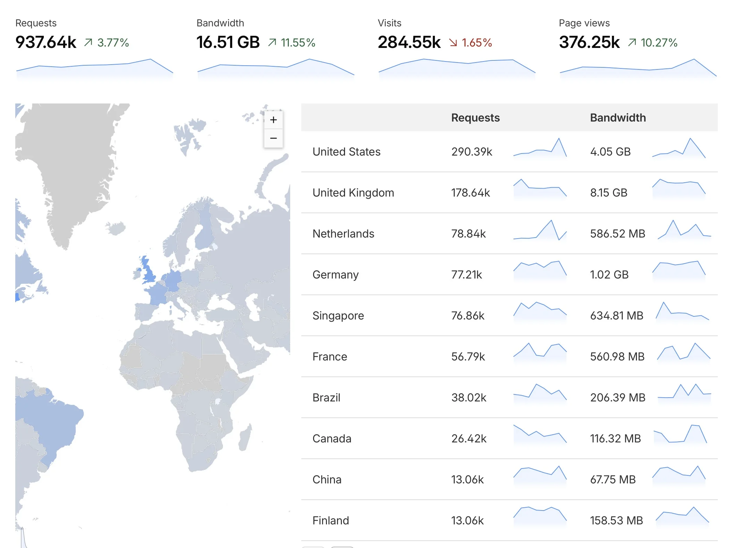The height and width of the screenshot is (548, 756).
Task: Select the Netherlands row label
Action: [343, 234]
